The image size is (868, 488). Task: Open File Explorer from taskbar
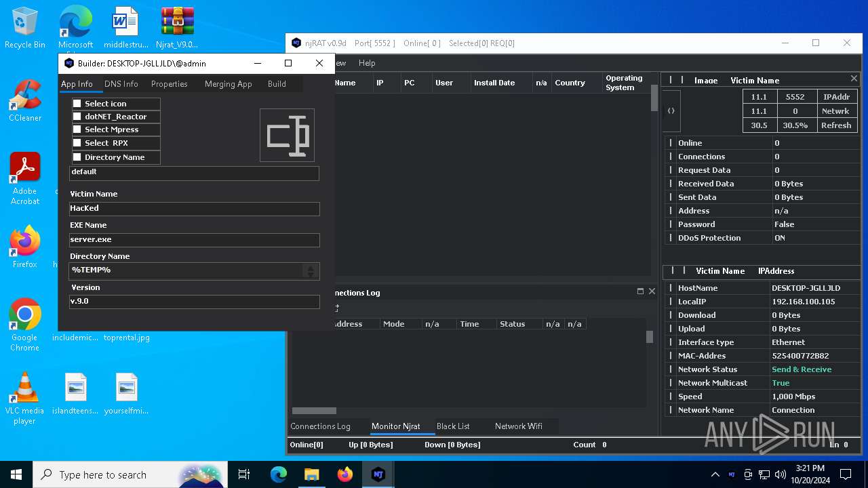(311, 474)
